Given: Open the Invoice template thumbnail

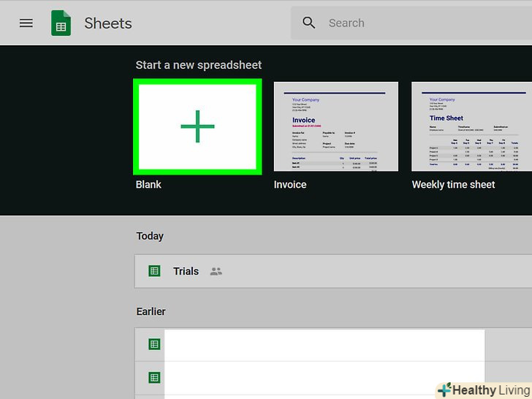Looking at the screenshot, I should click(x=336, y=126).
